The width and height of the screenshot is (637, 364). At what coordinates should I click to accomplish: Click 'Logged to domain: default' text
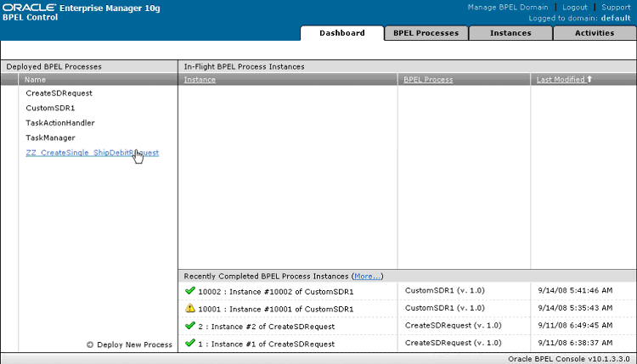click(579, 19)
